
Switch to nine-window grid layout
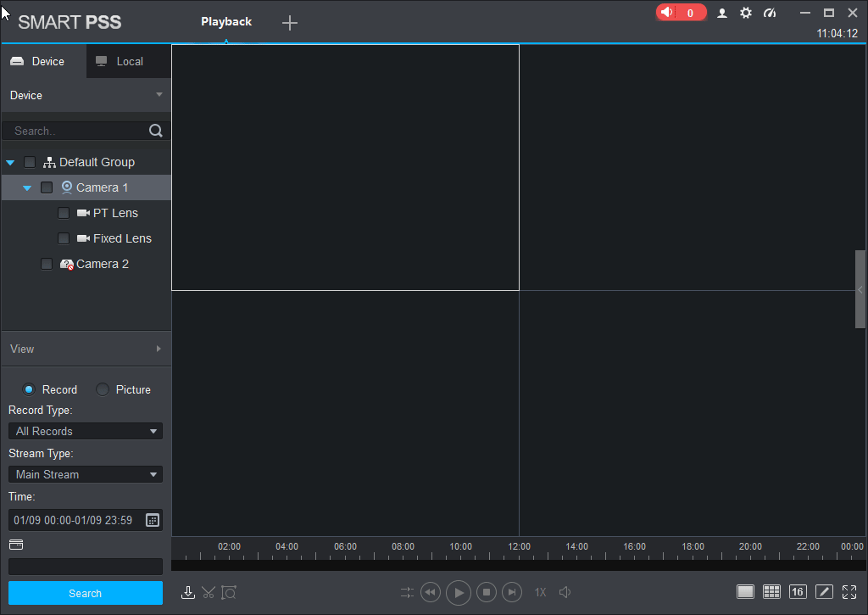pos(771,592)
